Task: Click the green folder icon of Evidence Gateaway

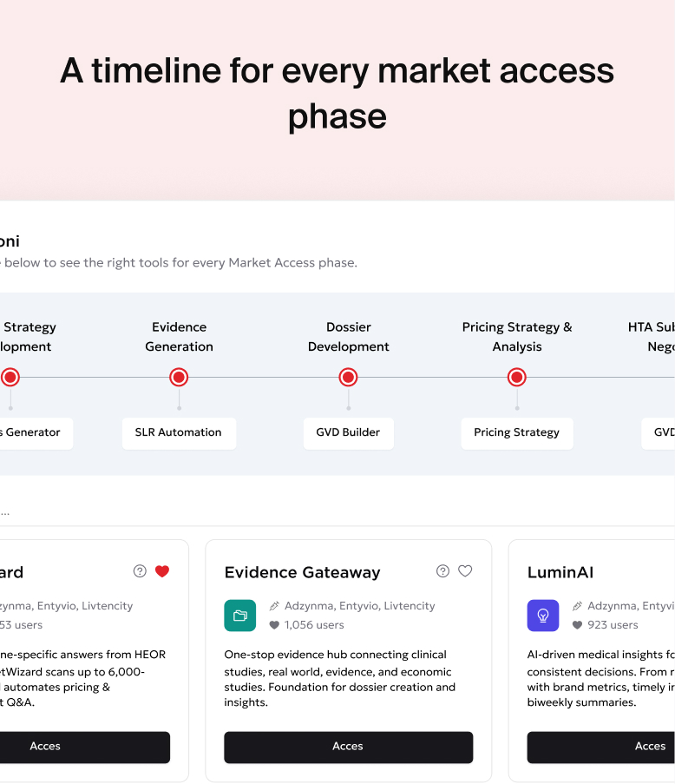Action: pyautogui.click(x=239, y=616)
